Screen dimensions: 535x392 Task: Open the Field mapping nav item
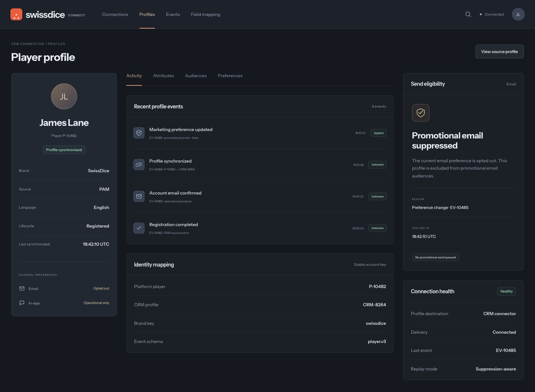(205, 14)
